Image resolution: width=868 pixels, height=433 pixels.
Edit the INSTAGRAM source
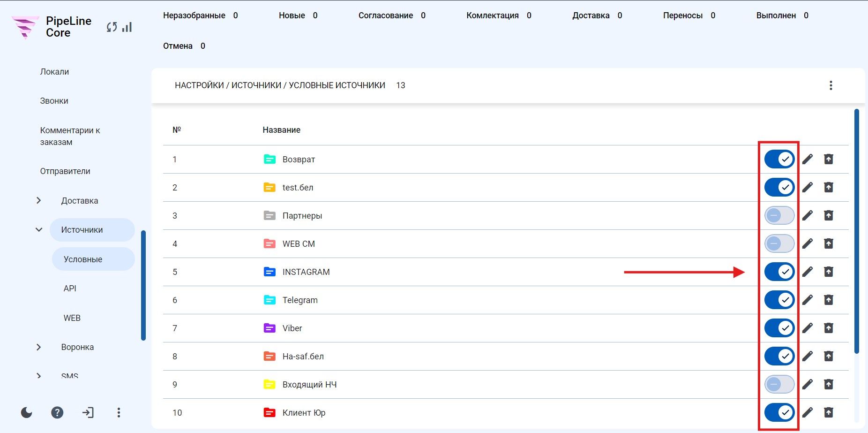pyautogui.click(x=808, y=272)
